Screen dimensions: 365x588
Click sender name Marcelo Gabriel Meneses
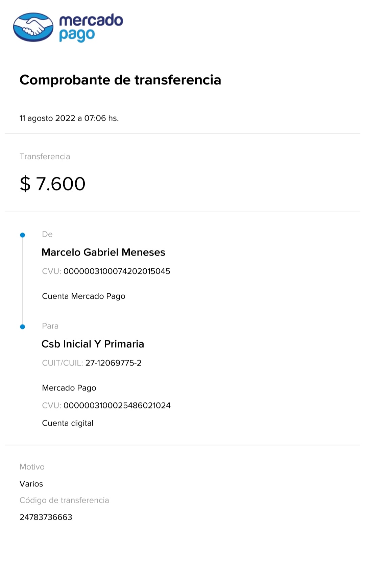pos(103,252)
